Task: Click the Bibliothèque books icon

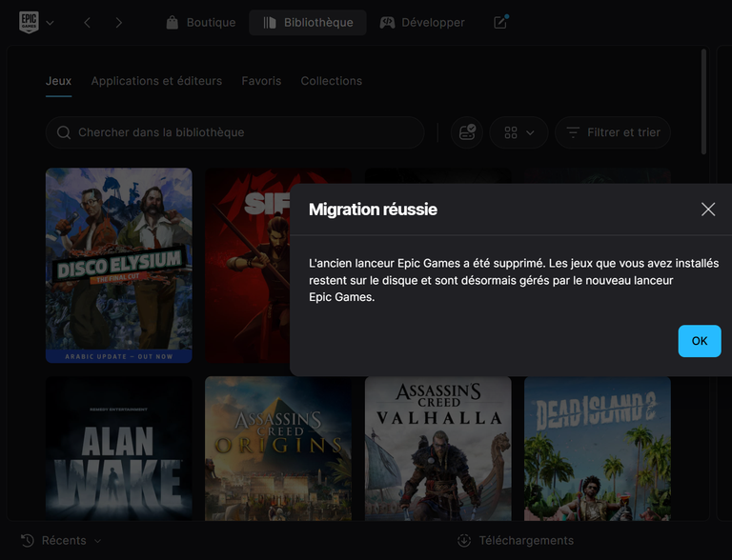Action: pyautogui.click(x=270, y=23)
